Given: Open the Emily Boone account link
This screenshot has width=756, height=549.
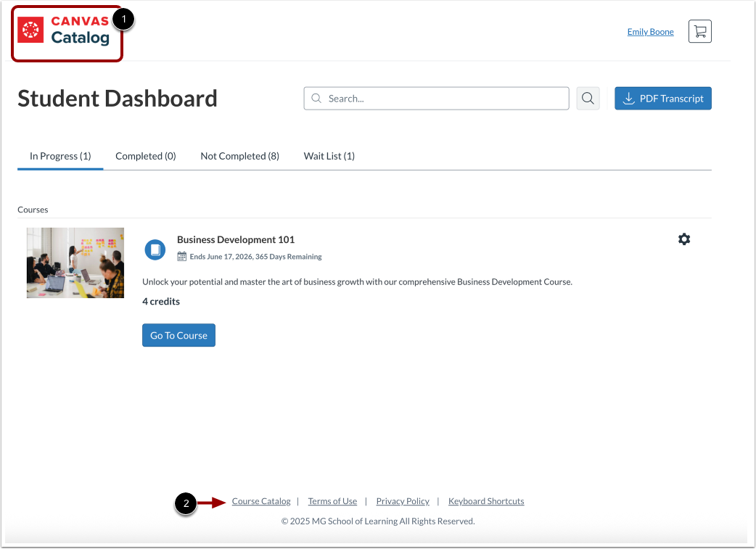Looking at the screenshot, I should coord(650,32).
